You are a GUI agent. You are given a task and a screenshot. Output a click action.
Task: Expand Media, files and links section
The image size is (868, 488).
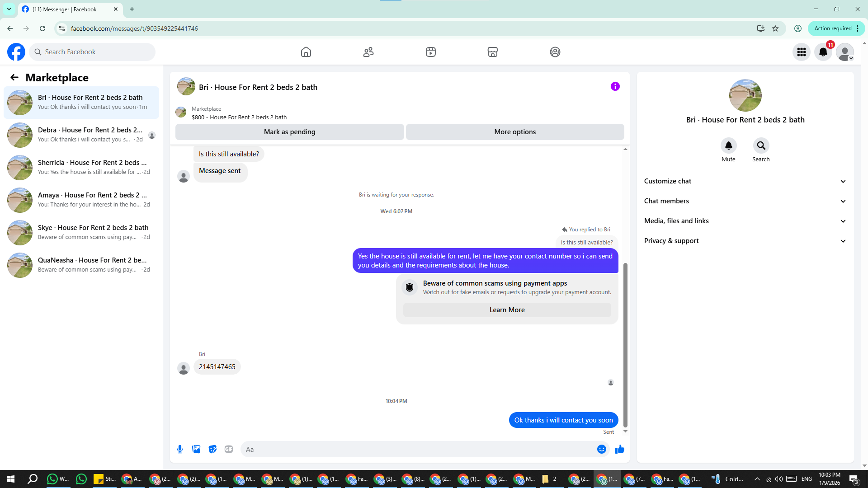point(745,221)
